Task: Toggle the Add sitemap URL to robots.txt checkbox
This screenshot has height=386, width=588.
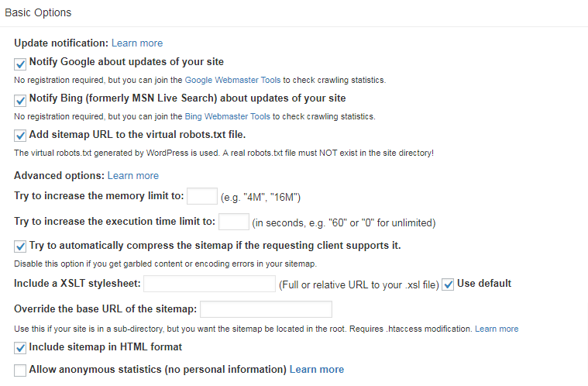Action: (x=20, y=136)
